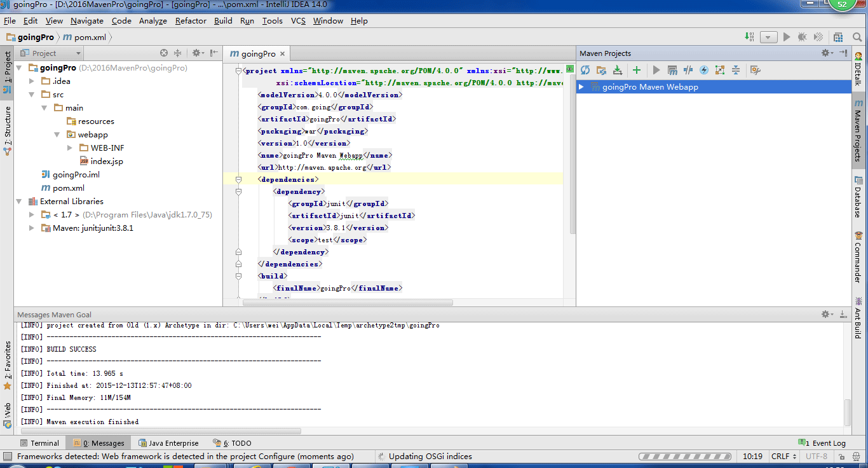Collapse the main folder
This screenshot has height=468, width=868.
point(45,107)
